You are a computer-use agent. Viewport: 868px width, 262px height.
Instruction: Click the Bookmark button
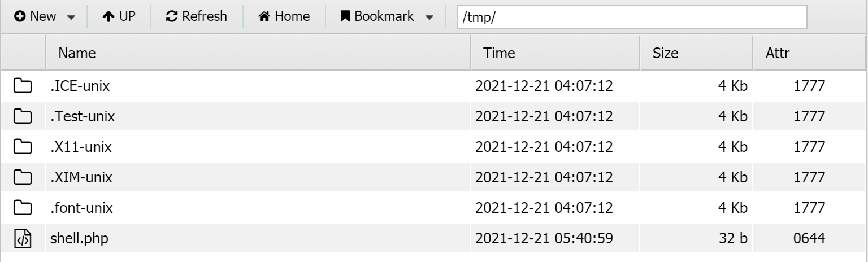coord(377,16)
